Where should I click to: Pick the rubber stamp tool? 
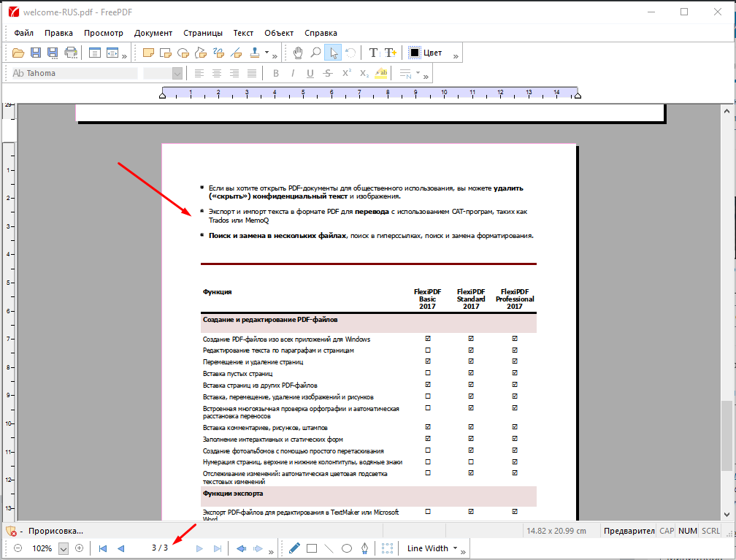tap(254, 53)
